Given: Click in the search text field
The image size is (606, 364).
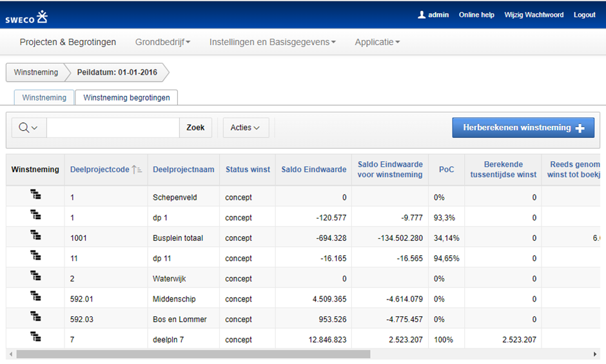Looking at the screenshot, I should [x=113, y=128].
